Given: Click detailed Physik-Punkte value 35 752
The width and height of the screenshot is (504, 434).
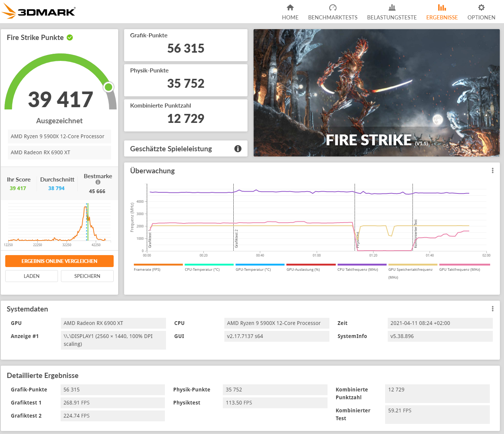Looking at the screenshot, I should pyautogui.click(x=275, y=390).
